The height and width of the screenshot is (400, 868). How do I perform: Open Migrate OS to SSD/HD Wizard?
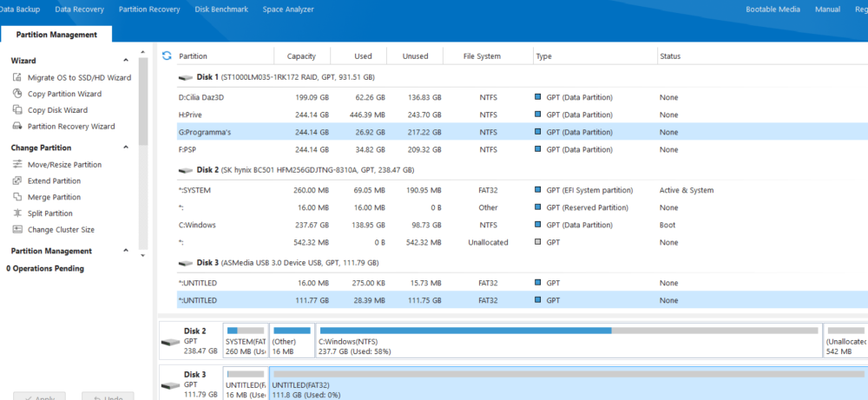(78, 78)
